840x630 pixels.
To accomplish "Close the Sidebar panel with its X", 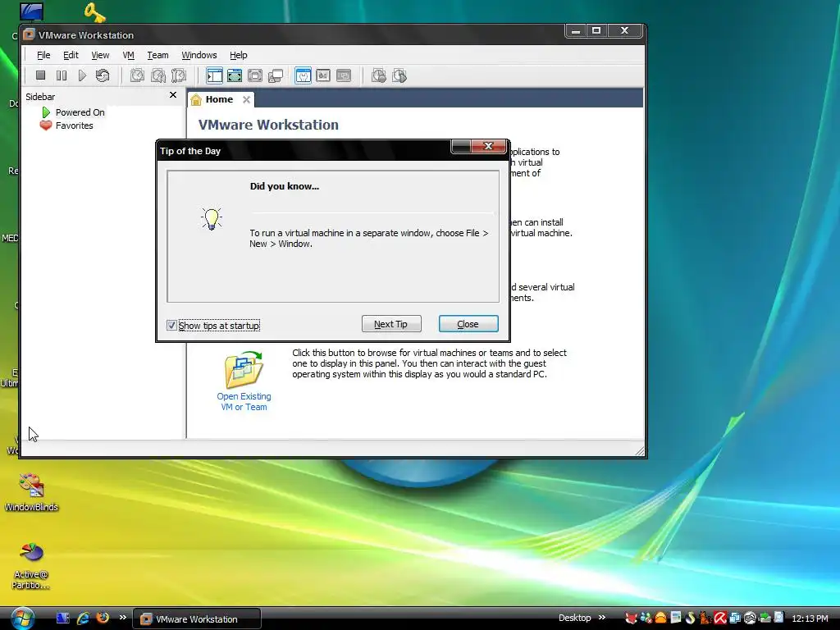I will point(172,95).
